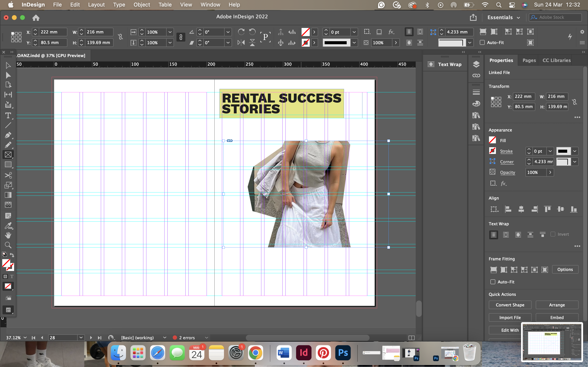This screenshot has height=367, width=588.
Task: Select the Pen tool
Action: 8,135
